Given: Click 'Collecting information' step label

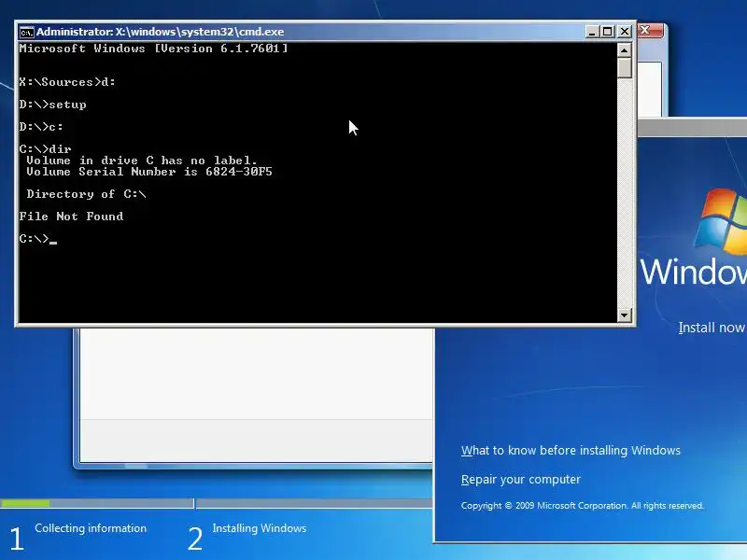Looking at the screenshot, I should pyautogui.click(x=91, y=528).
